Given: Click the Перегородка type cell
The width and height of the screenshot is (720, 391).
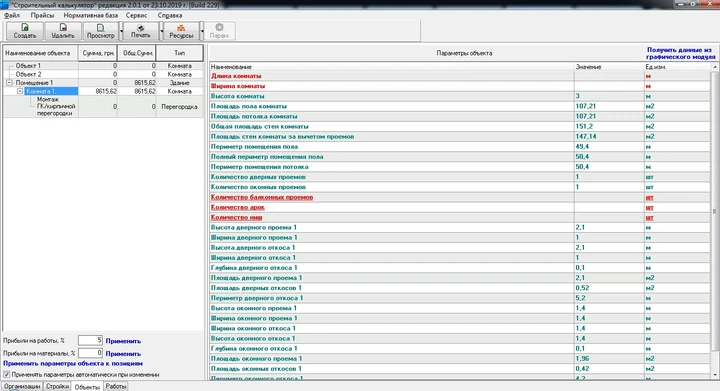Looking at the screenshot, I should 180,106.
